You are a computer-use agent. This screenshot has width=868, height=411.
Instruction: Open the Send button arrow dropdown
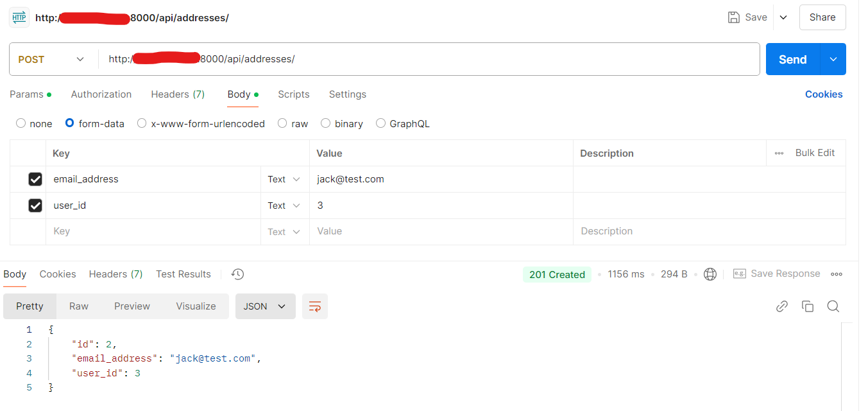[833, 59]
